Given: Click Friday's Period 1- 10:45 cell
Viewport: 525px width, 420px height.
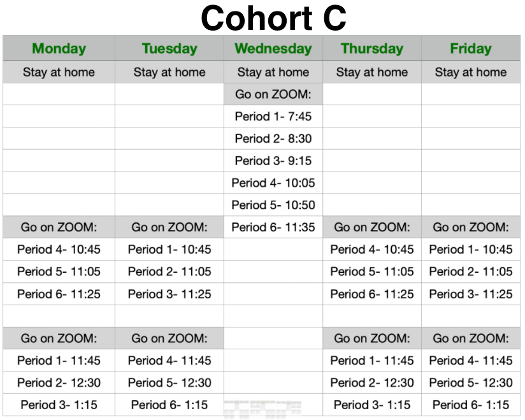Looking at the screenshot, I should click(471, 249).
